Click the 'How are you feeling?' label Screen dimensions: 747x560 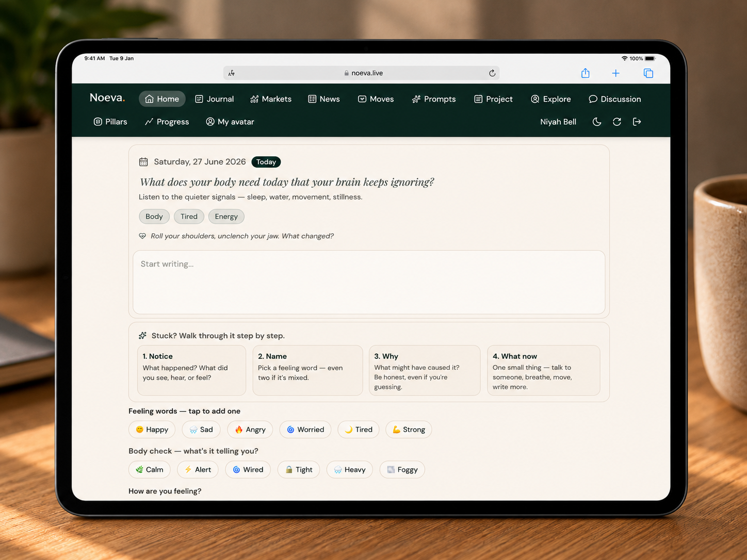[x=165, y=491]
